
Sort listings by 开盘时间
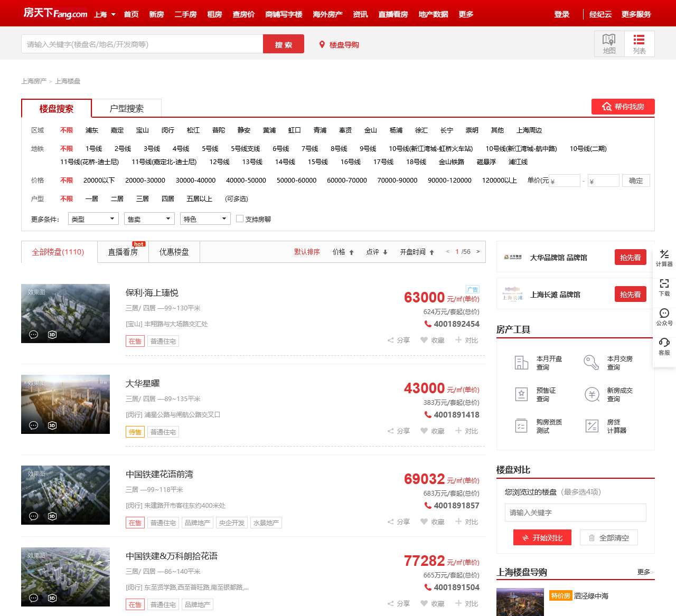tap(417, 252)
